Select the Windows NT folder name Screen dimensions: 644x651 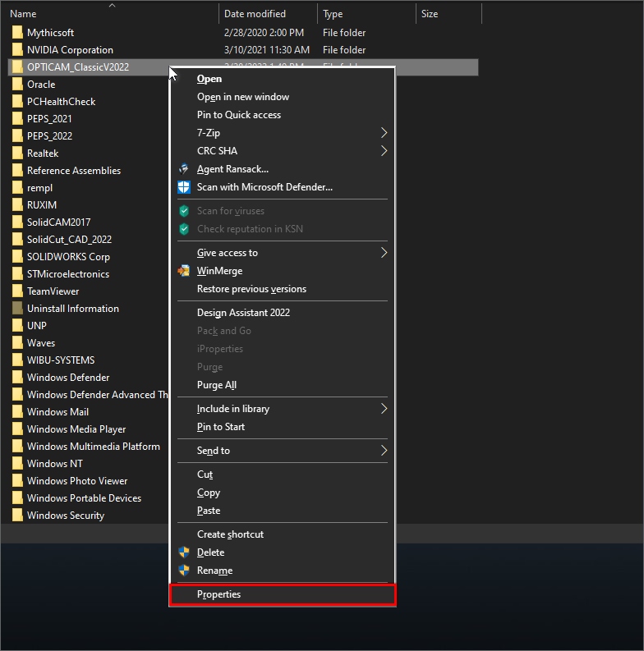55,464
